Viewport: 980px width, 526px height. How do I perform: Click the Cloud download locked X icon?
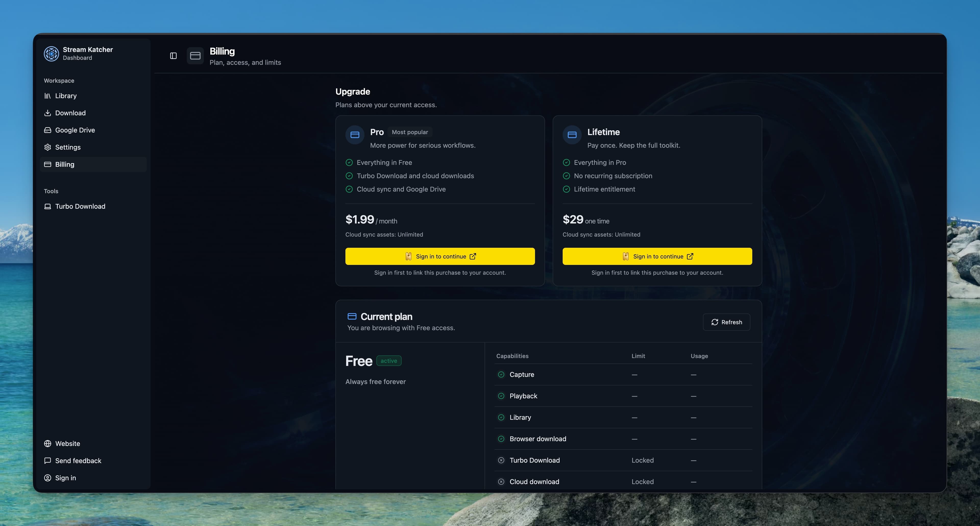[x=501, y=482]
